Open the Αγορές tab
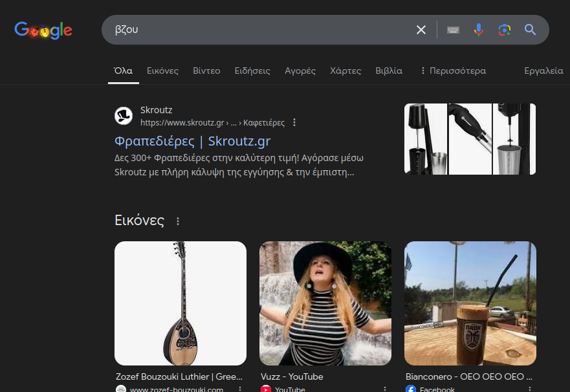 [x=300, y=71]
